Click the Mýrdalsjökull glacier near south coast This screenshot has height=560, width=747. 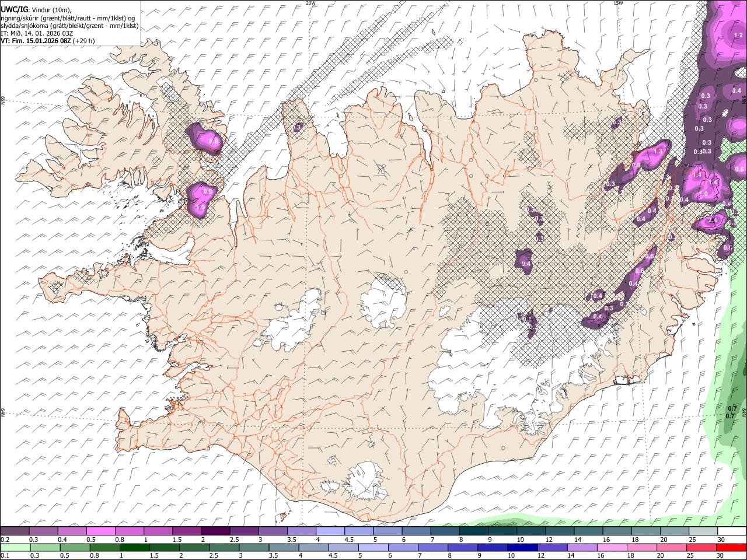point(365,481)
